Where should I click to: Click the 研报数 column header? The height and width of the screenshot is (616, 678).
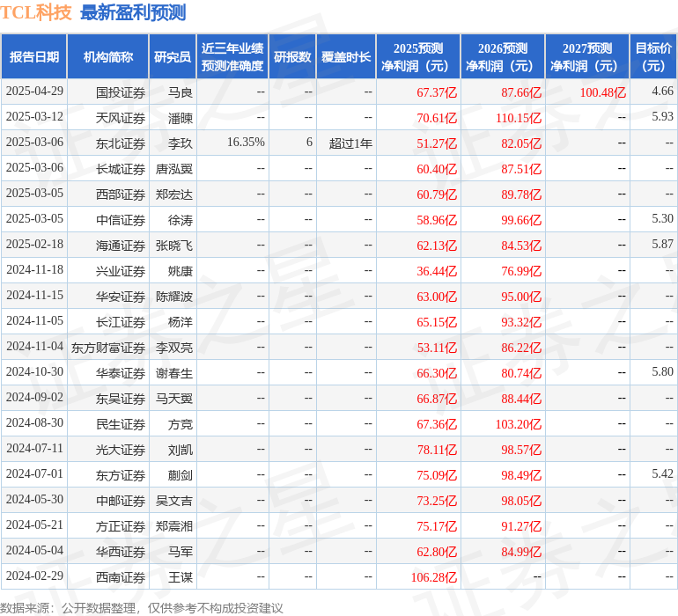click(292, 56)
